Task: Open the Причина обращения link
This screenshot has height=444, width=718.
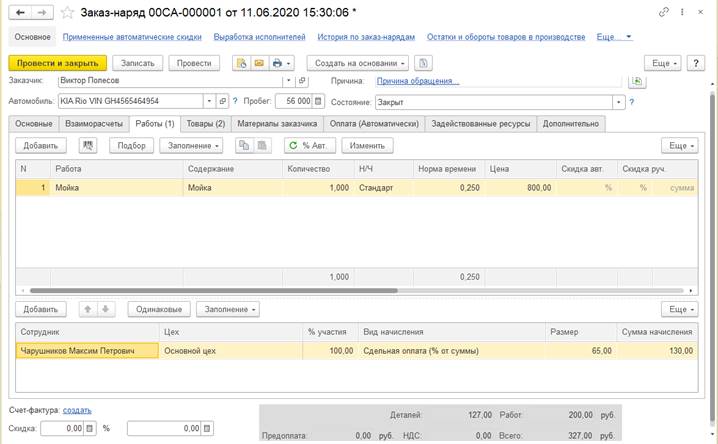Action: pyautogui.click(x=417, y=81)
